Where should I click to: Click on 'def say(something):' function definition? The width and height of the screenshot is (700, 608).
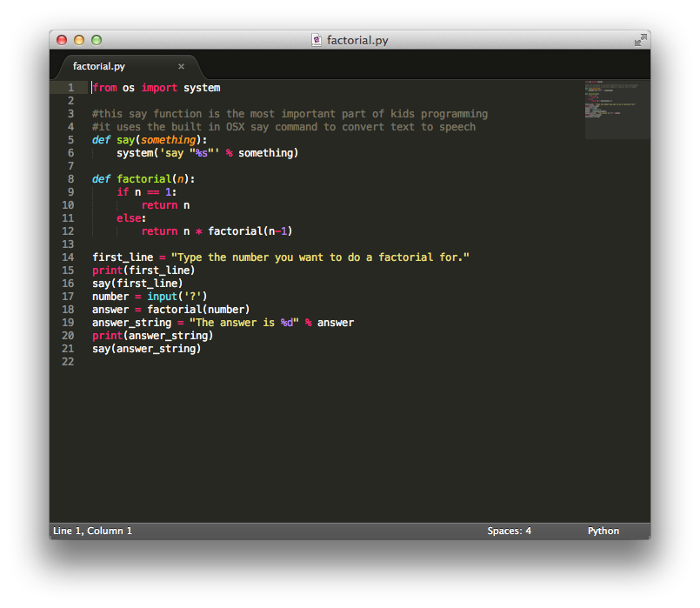click(150, 140)
